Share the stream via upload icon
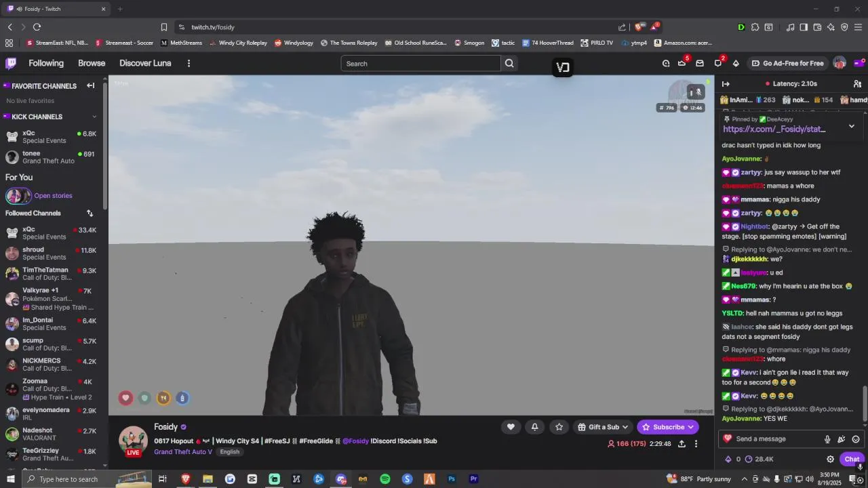This screenshot has width=868, height=488. click(682, 444)
